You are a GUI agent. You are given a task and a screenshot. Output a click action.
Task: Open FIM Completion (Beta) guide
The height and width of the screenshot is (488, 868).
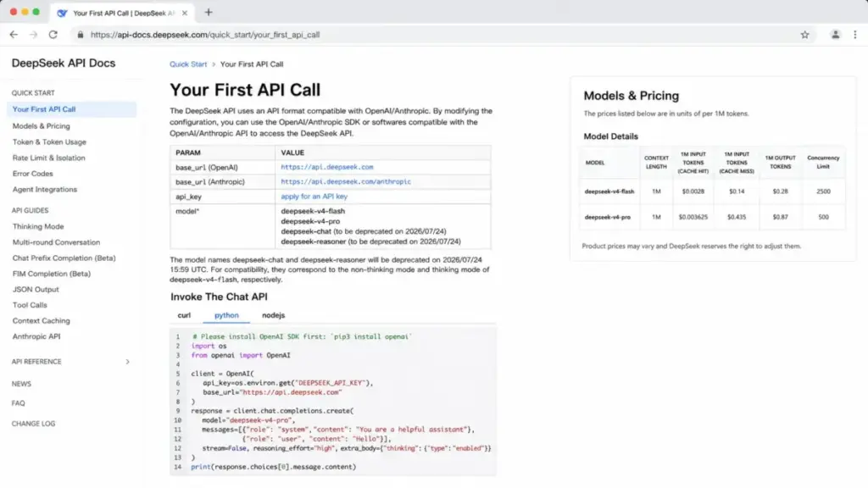52,274
